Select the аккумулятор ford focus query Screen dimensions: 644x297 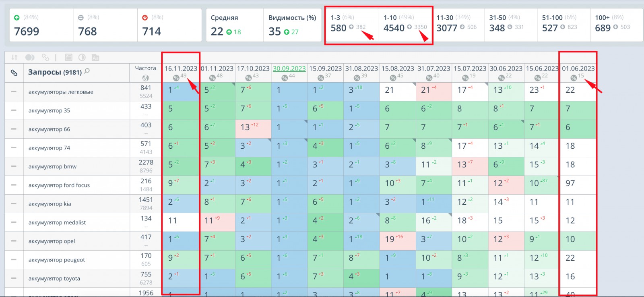(59, 185)
